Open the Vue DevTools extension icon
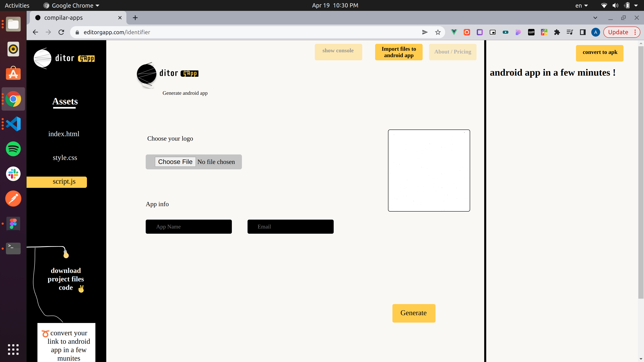This screenshot has height=362, width=644. 454,32
